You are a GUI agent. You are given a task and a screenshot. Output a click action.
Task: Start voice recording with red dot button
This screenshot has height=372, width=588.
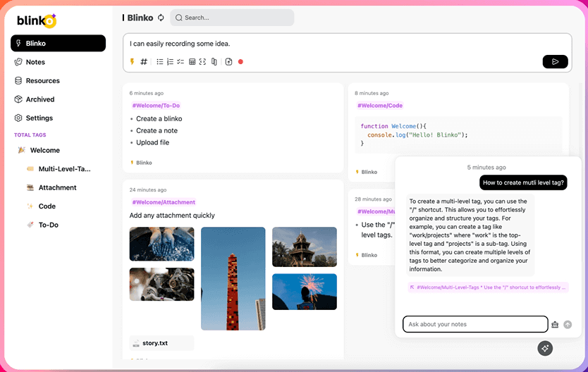click(240, 62)
